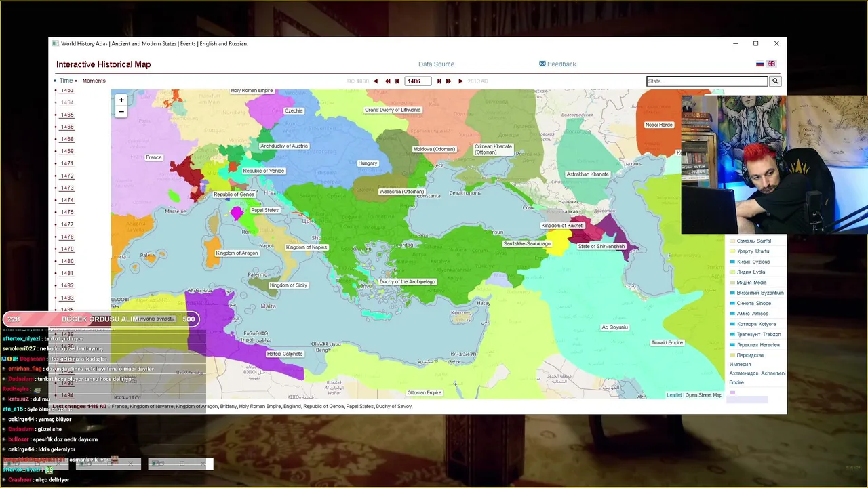Viewport: 868px width, 488px height.
Task: Click the Astrakhan Khanate label
Action: pos(588,174)
